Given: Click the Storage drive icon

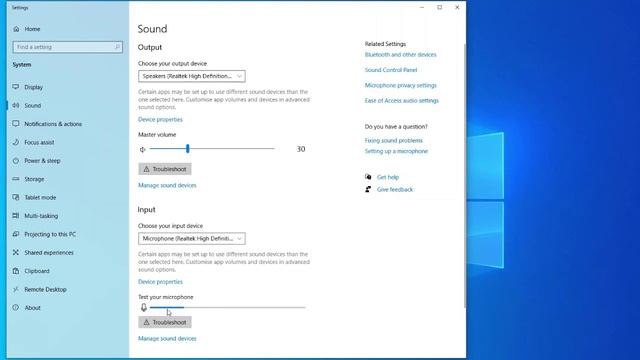Looking at the screenshot, I should pos(16,179).
